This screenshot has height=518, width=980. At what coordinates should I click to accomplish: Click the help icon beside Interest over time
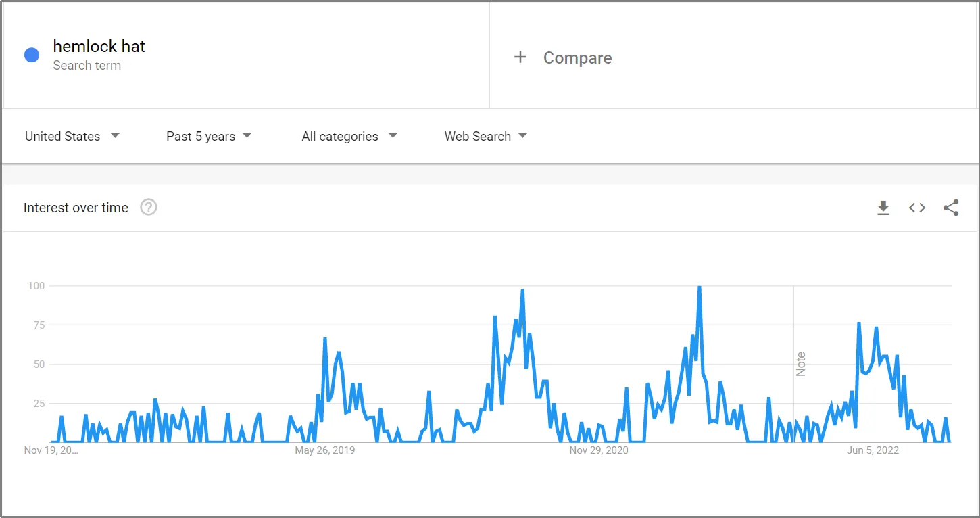point(148,208)
